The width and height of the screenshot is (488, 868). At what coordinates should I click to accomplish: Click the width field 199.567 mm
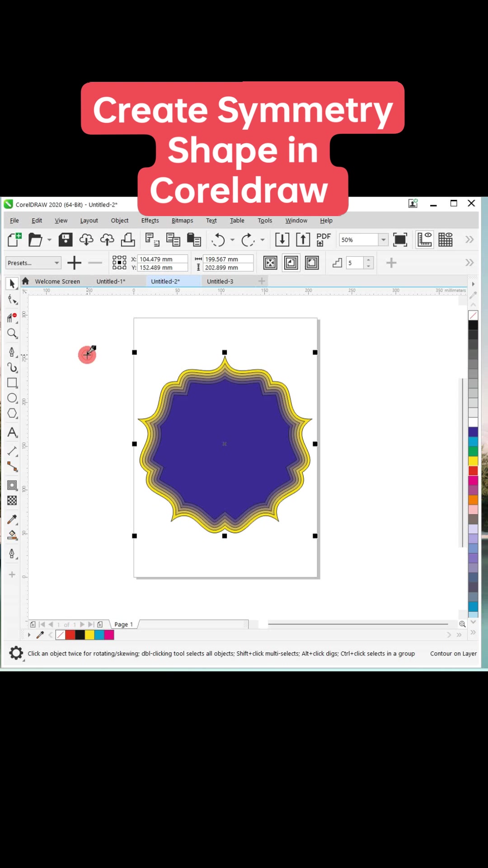228,259
